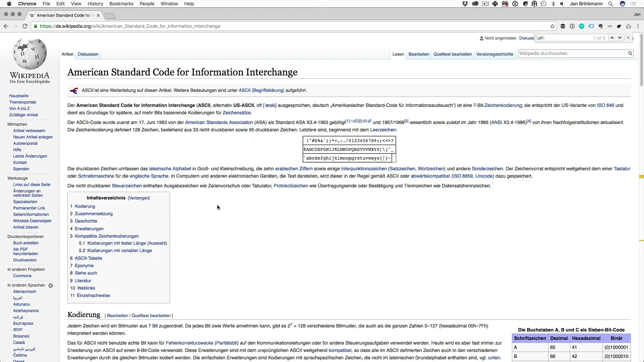Click the Bluetooth menu bar icon
The height and width of the screenshot is (362, 644).
(x=553, y=4)
